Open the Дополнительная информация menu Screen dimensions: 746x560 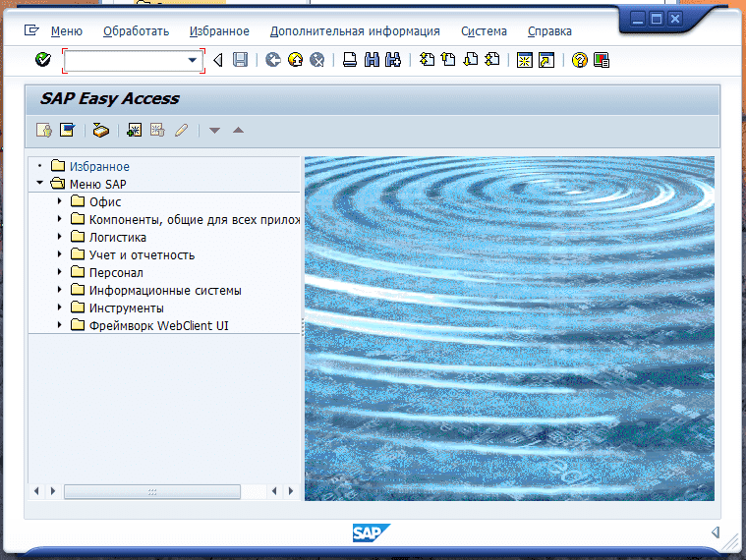click(x=355, y=30)
